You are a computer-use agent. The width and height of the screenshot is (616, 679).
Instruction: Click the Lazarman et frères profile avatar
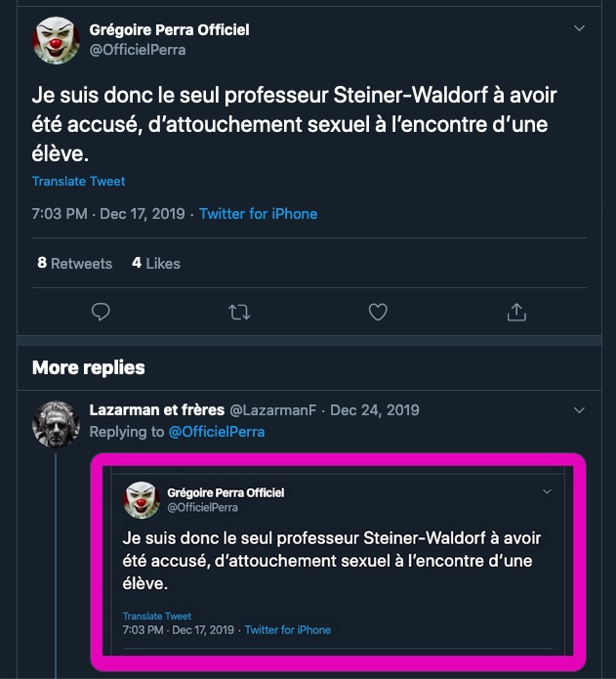(56, 423)
